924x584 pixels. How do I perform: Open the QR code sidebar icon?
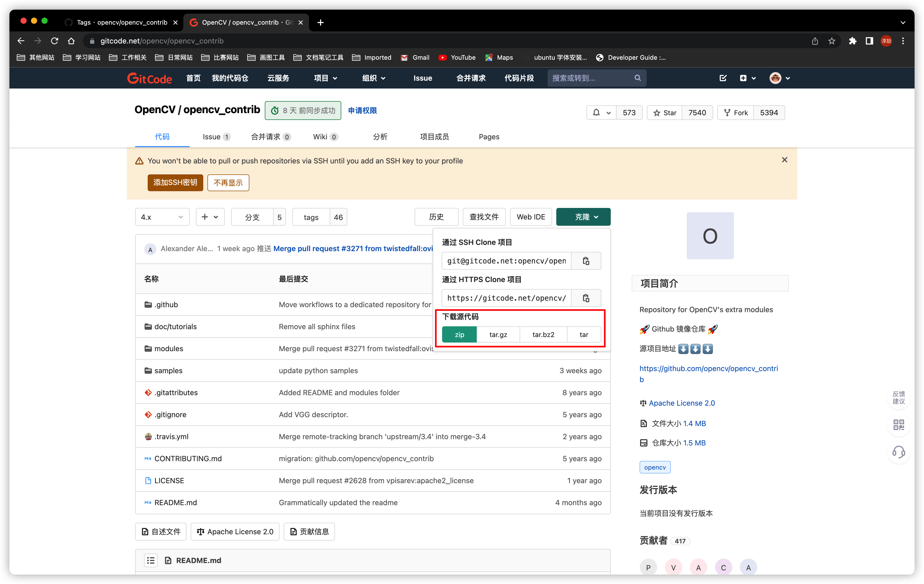coord(899,424)
